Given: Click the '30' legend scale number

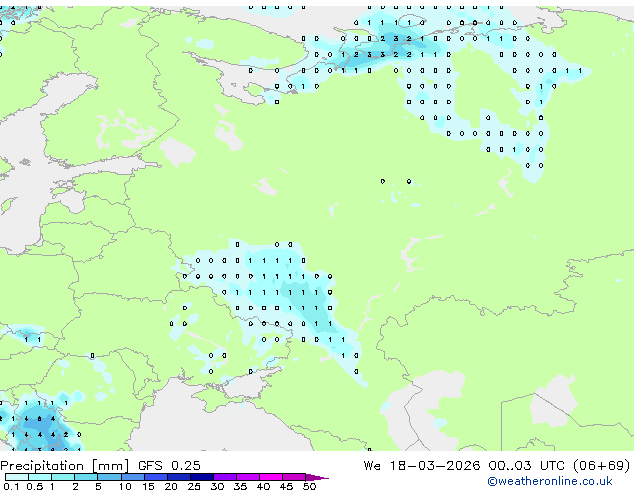Looking at the screenshot, I should (217, 486).
